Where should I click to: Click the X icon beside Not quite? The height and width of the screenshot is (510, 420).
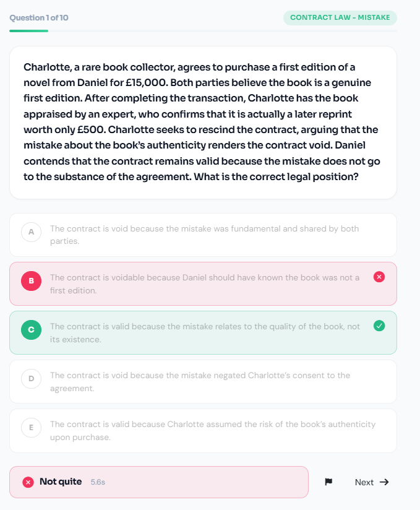coord(28,482)
